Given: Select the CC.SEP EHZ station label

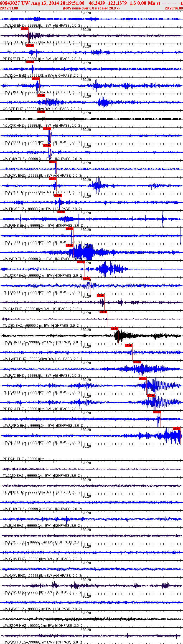Looking at the screenshot, I should (13, 109).
